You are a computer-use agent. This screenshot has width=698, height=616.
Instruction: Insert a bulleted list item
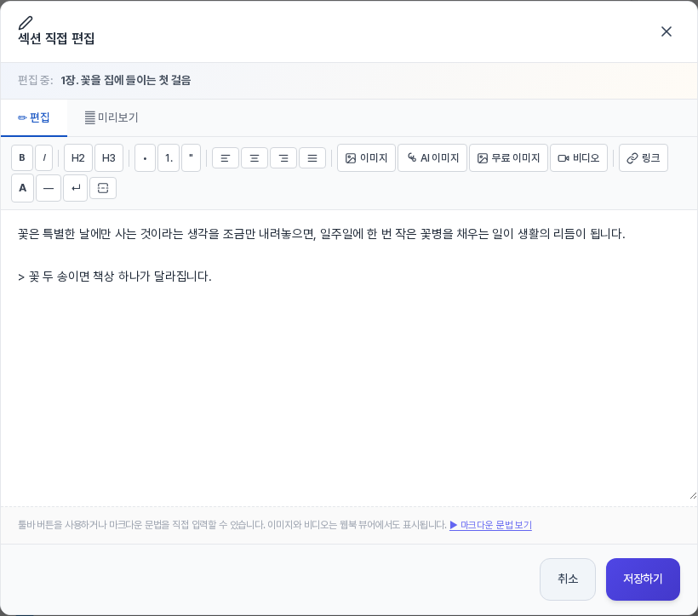pos(145,157)
